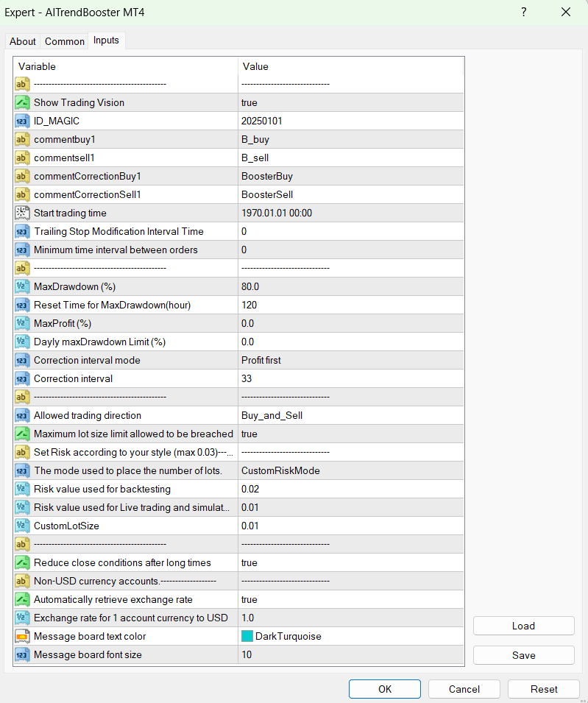
Task: Switch to the About tab
Action: click(x=22, y=41)
